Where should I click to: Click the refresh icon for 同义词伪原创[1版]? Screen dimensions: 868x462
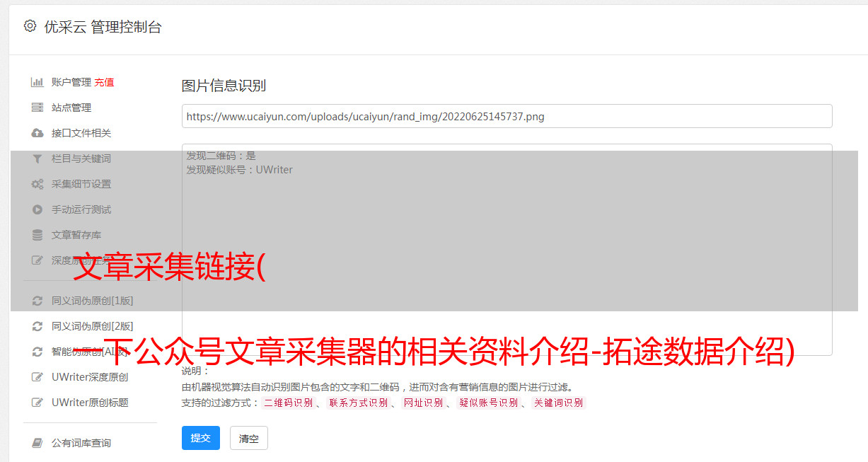37,301
